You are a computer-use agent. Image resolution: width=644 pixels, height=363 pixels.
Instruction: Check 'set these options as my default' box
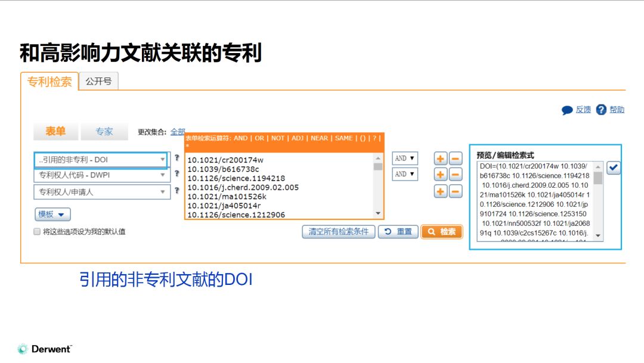click(37, 232)
